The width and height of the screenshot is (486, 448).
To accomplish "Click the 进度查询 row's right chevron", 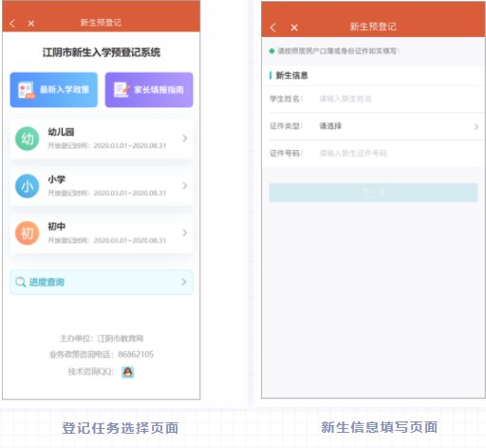I will point(184,282).
